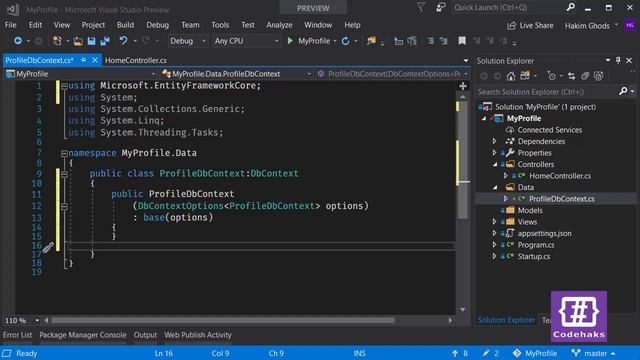Click the Collapse All icon in Solution Explorer
640x360 pixels.
click(x=585, y=76)
